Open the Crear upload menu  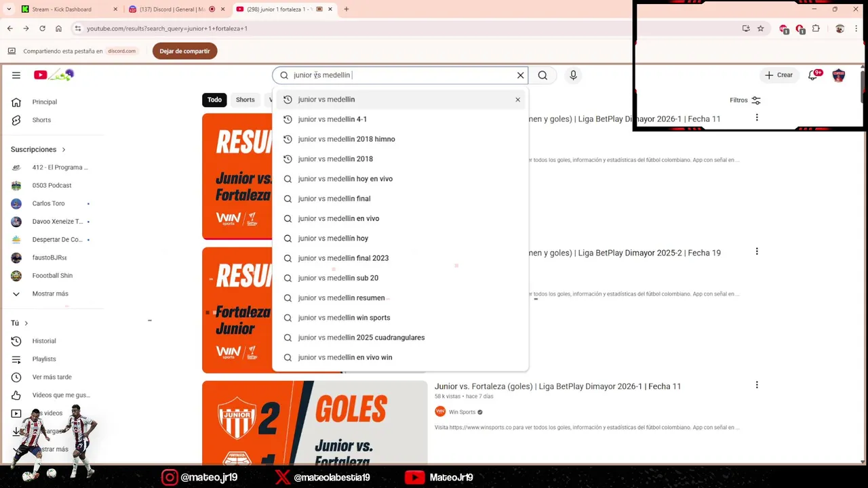point(778,75)
